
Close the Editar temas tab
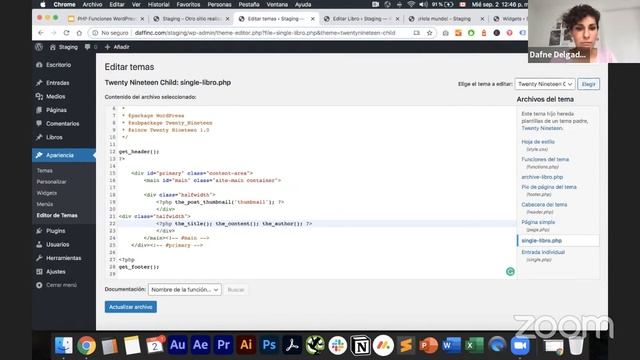313,19
